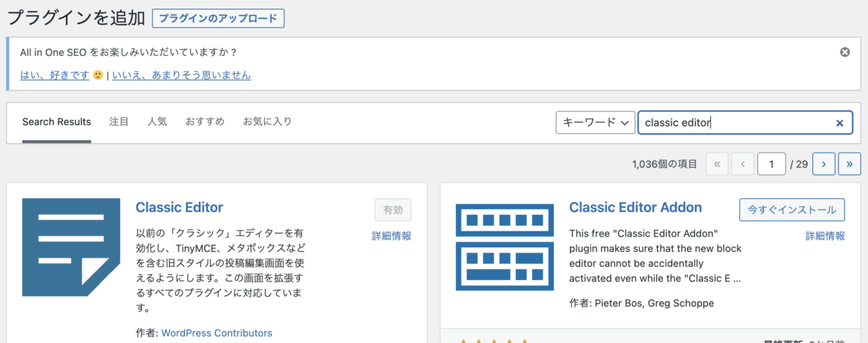Switch to the 人気 tab
This screenshot has height=343, width=868.
coord(157,122)
